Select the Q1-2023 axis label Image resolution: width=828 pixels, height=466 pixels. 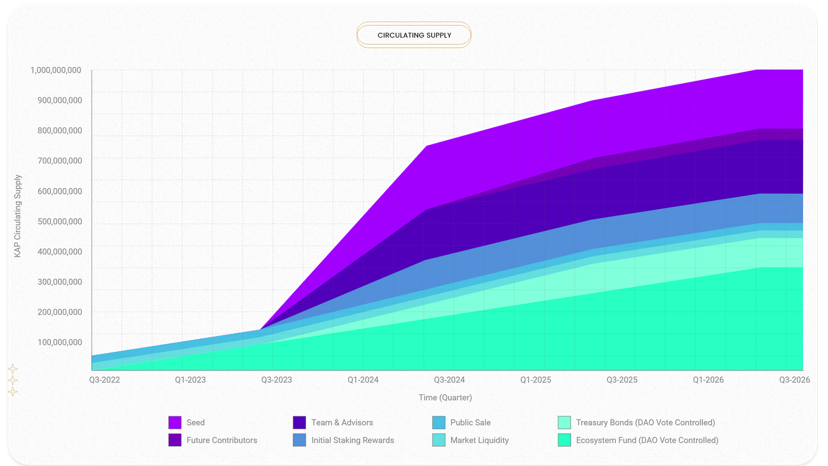[191, 380]
